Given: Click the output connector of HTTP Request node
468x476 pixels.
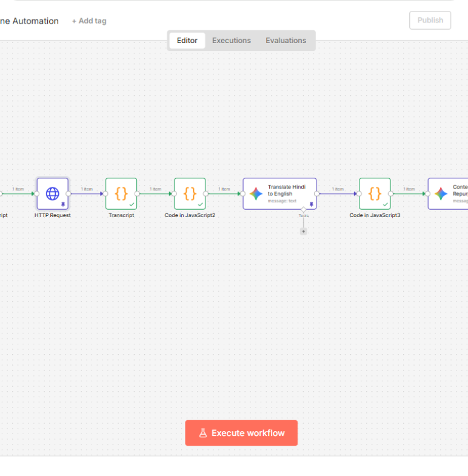Looking at the screenshot, I should tap(69, 193).
